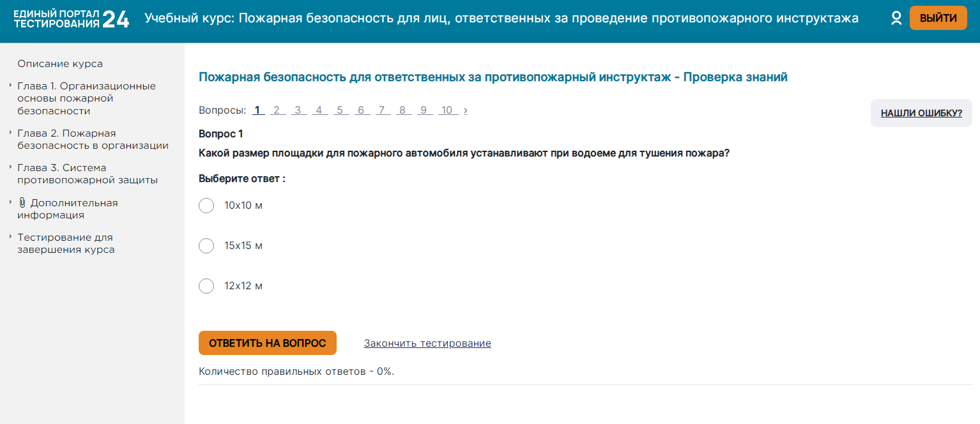Screen dimensions: 980x424
Task: Go to next questions page arrow
Action: pos(466,110)
